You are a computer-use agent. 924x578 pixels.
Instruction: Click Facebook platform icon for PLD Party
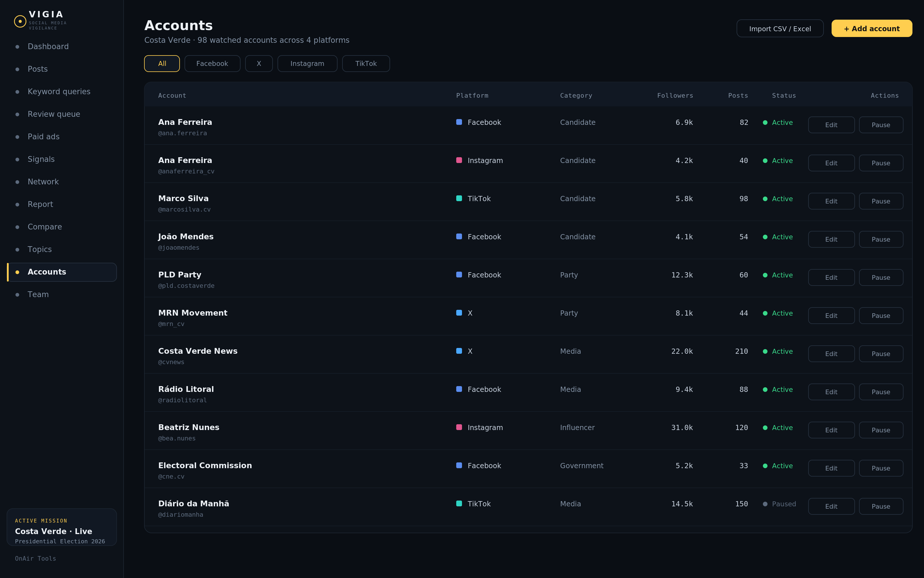pyautogui.click(x=459, y=275)
